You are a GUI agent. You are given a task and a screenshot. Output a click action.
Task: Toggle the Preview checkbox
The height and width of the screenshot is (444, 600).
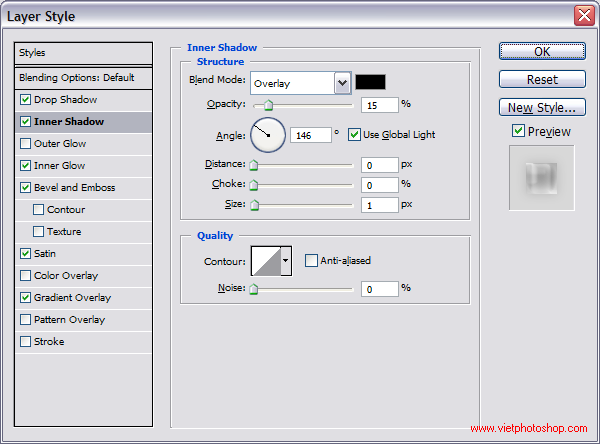click(517, 131)
